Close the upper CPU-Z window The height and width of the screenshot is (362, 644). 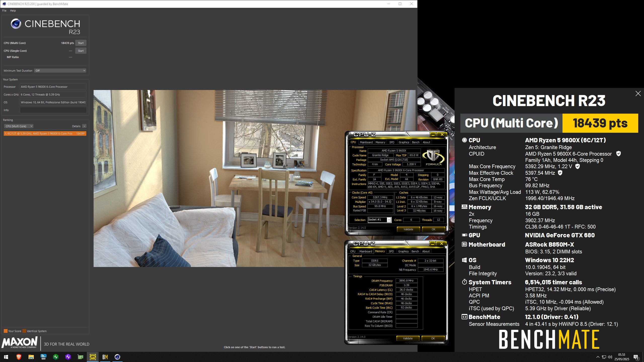click(x=442, y=134)
